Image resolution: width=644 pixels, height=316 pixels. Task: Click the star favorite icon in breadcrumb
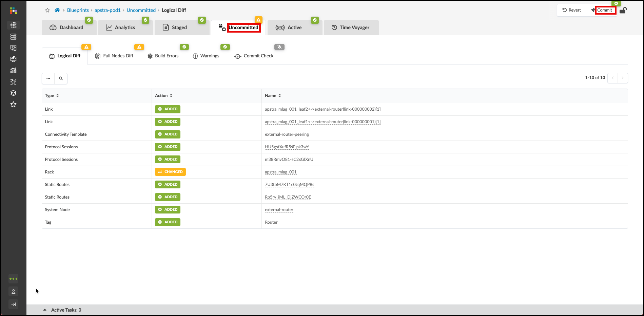click(47, 11)
